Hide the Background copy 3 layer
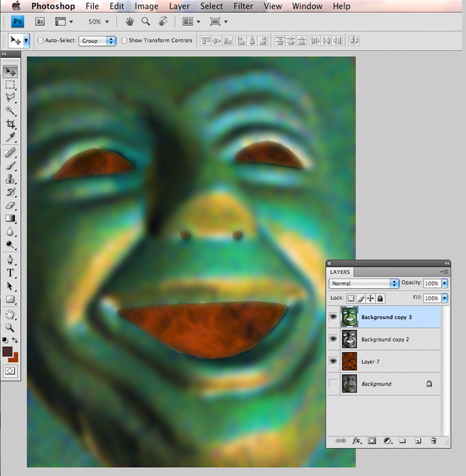The height and width of the screenshot is (476, 466). pyautogui.click(x=333, y=317)
